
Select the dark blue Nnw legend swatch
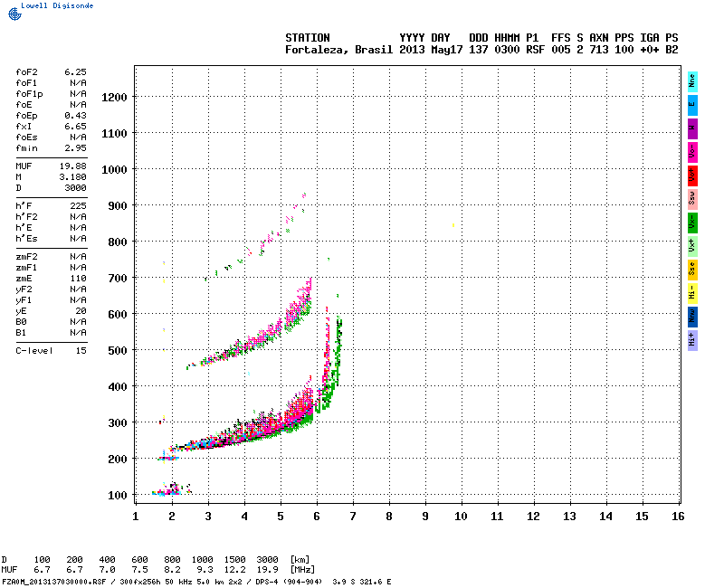[692, 318]
